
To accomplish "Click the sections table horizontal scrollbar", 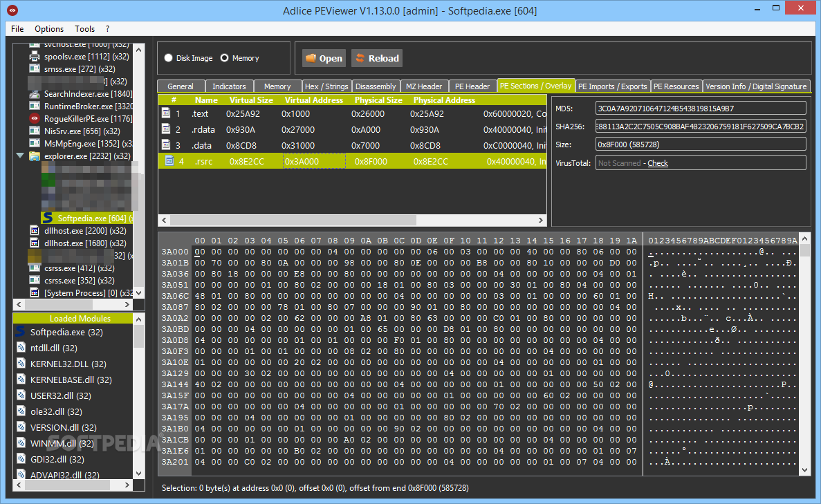I will [352, 221].
